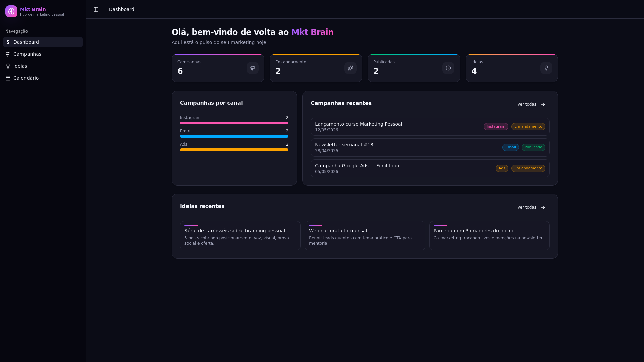
Task: Click the calendar icon beside Calendário in sidebar
Action: 8,78
